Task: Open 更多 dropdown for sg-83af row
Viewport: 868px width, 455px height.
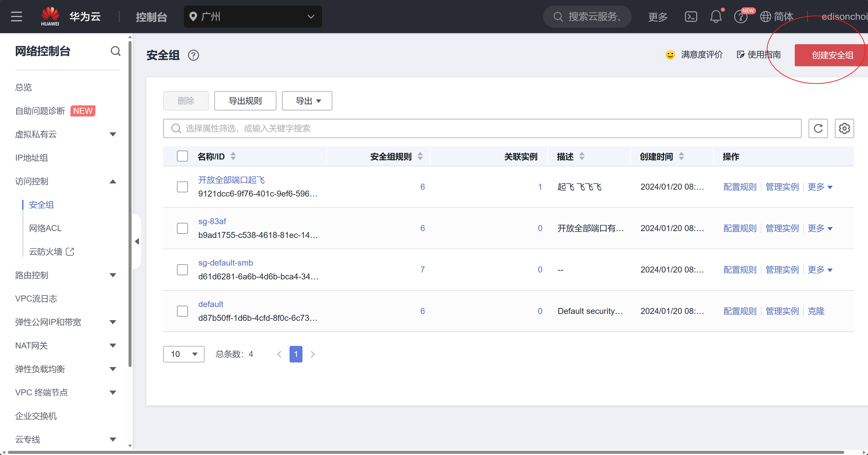Action: (820, 228)
